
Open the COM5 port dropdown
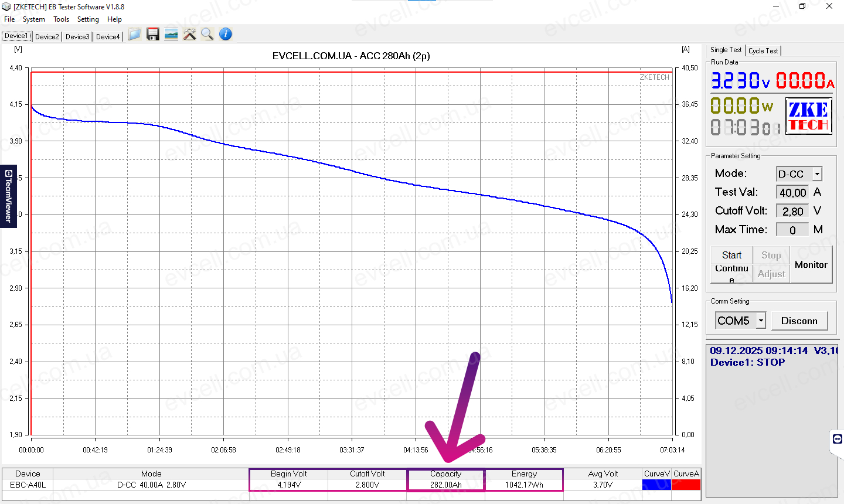761,321
